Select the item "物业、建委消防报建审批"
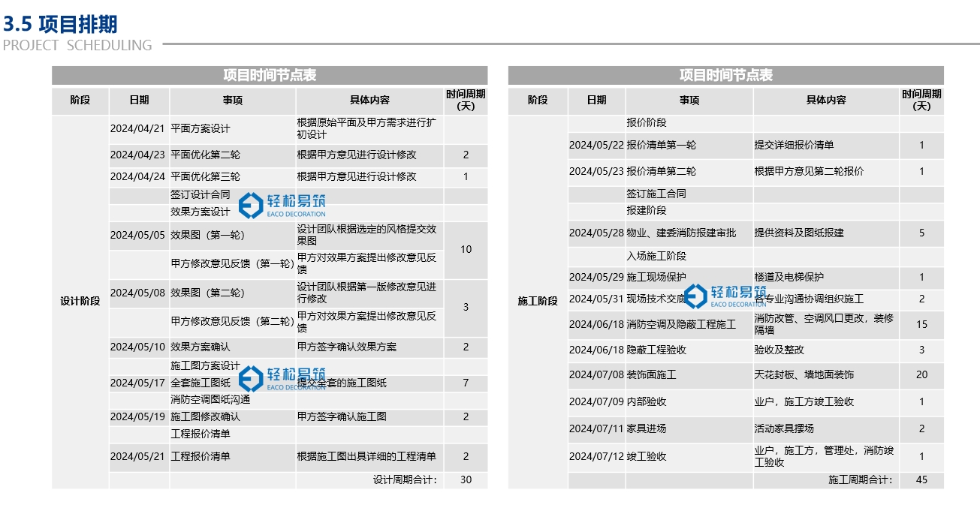The width and height of the screenshot is (980, 505). 682,233
